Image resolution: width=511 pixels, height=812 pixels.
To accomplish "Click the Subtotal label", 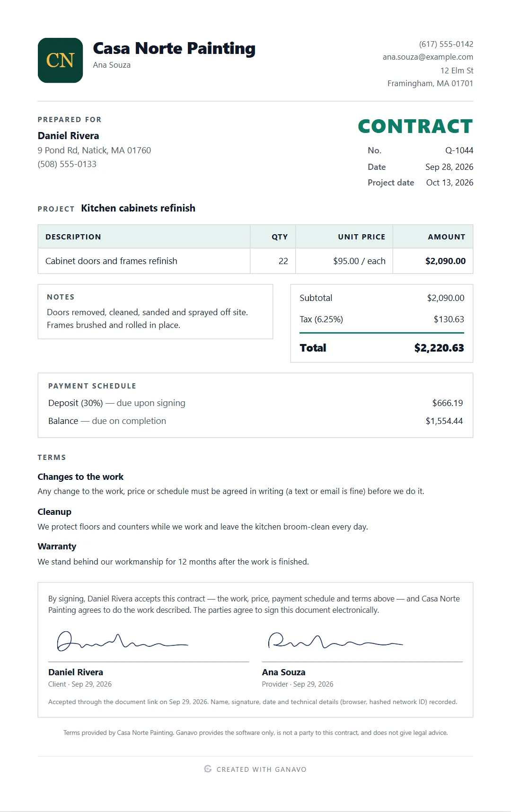I will (x=316, y=298).
